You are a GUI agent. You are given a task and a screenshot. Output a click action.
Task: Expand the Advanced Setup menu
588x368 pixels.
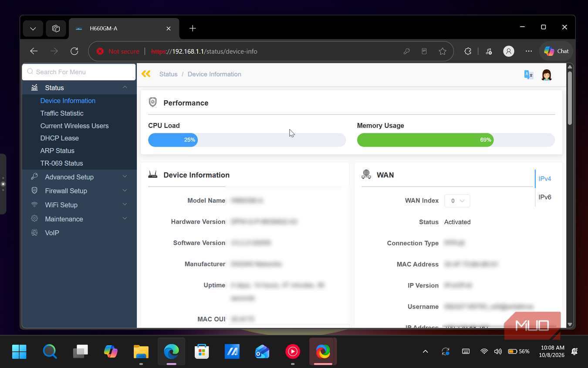click(79, 177)
